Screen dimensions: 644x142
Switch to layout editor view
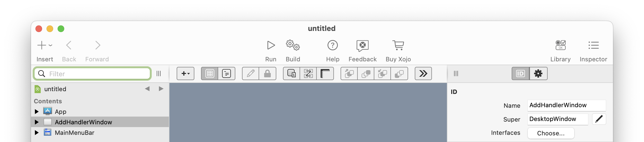(x=210, y=73)
